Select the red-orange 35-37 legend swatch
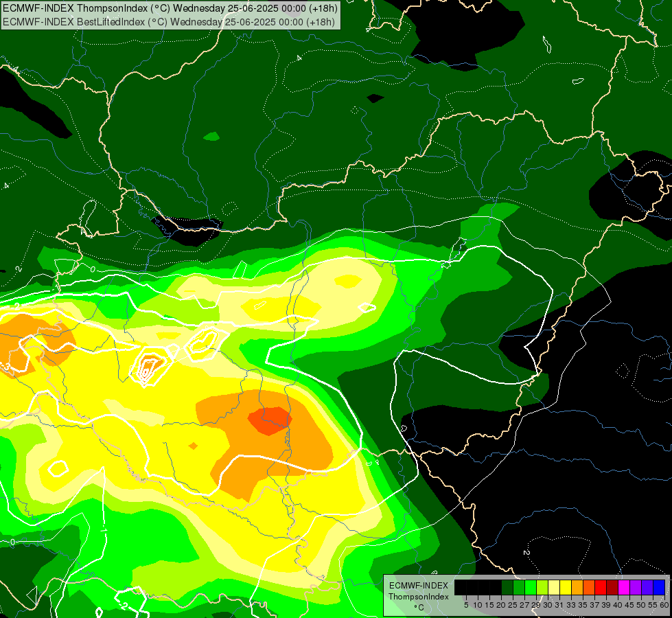 (x=589, y=587)
